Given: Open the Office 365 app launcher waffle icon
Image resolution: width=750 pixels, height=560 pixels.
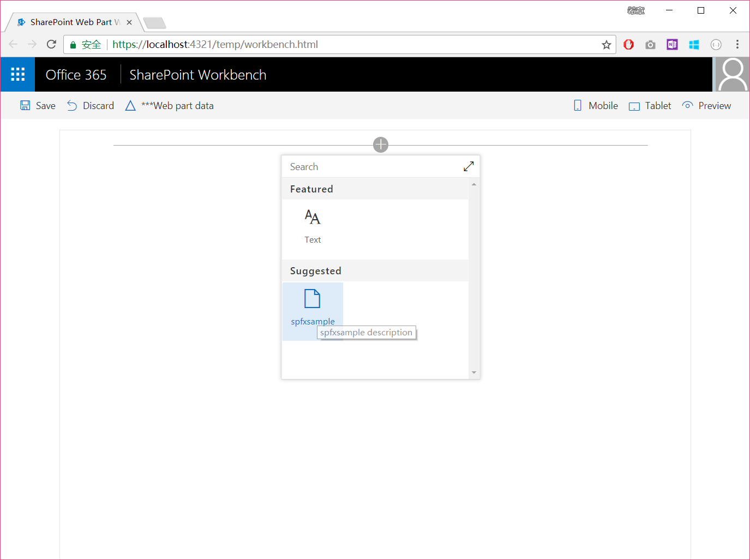Looking at the screenshot, I should pos(17,74).
